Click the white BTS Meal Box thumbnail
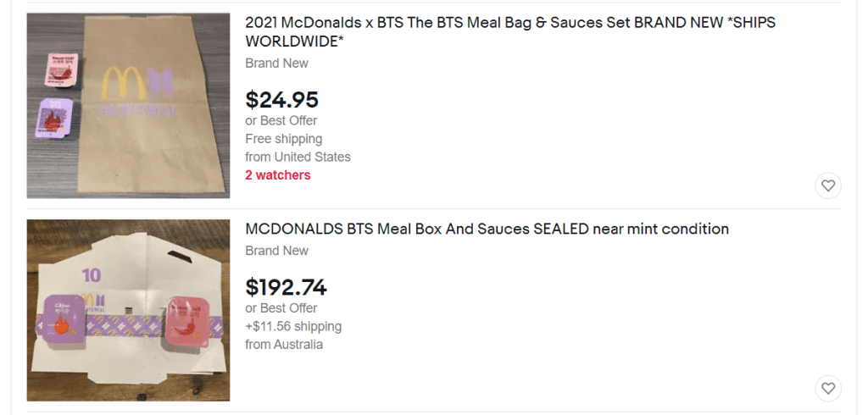The image size is (868, 415). point(129,310)
